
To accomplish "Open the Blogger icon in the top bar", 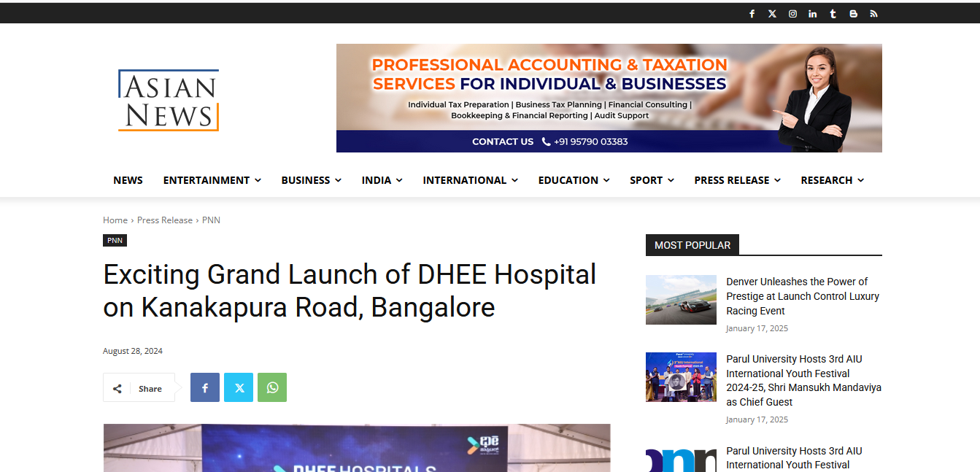I will coord(853,13).
